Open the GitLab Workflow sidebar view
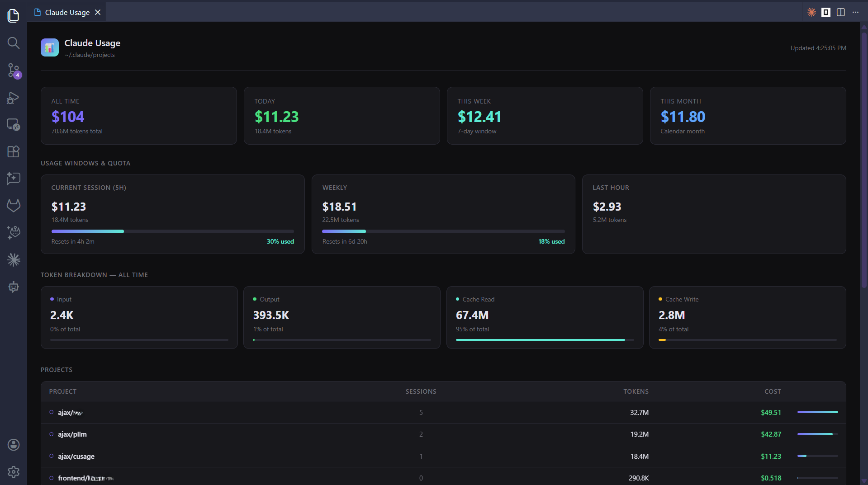 coord(14,206)
